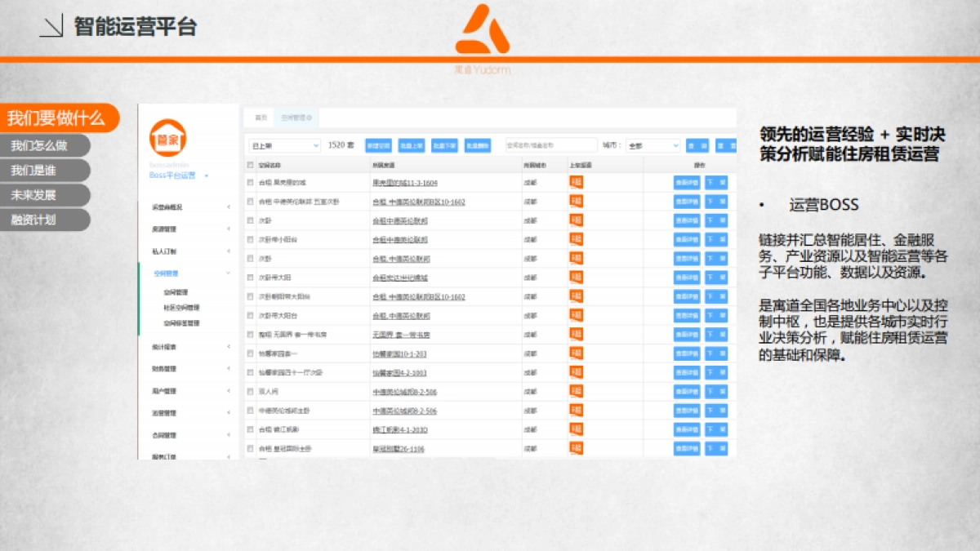Click the orange source badge in 双人间 row
This screenshot has width=980, height=551.
[577, 392]
